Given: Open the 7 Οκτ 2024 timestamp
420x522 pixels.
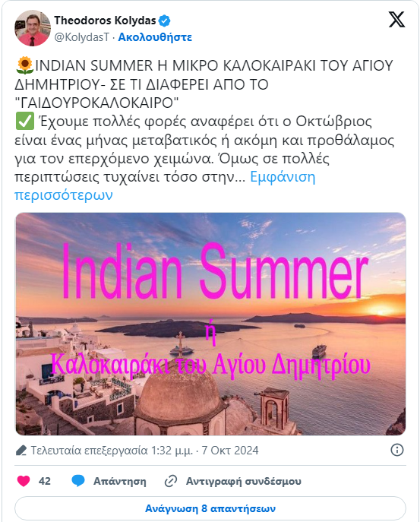Looking at the screenshot, I should pos(230,451).
